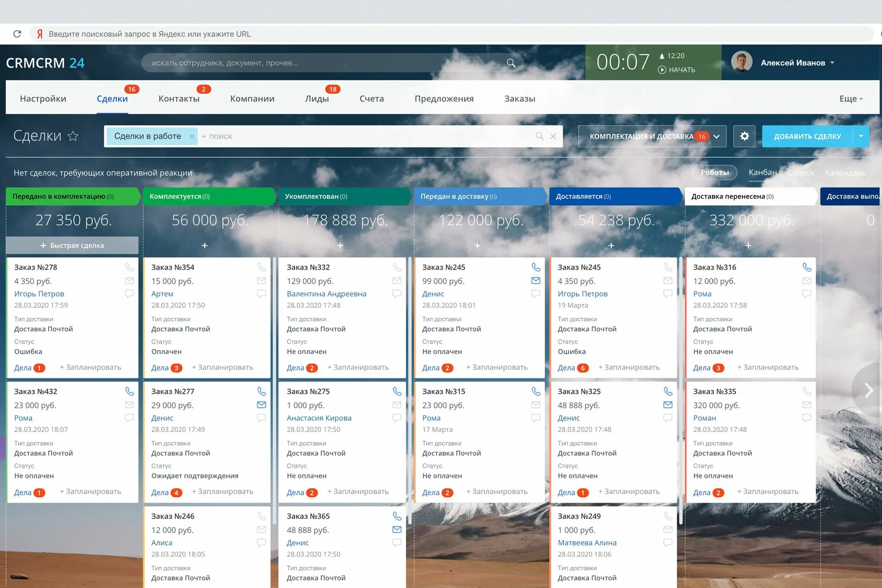Remove the 'Сделки в работе' filter chip

pos(192,136)
